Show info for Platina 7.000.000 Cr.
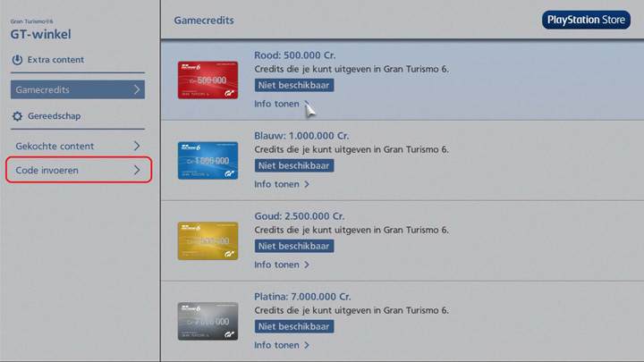The width and height of the screenshot is (644, 362). pos(281,345)
